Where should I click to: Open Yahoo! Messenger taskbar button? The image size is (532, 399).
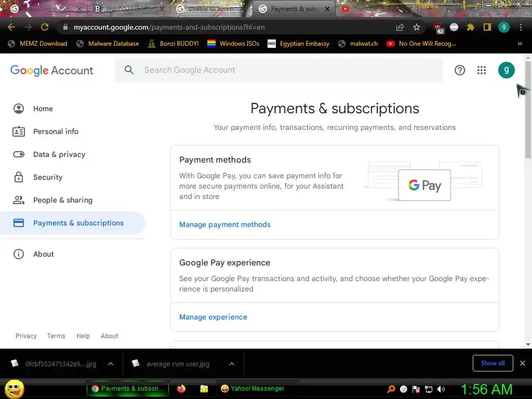257,389
